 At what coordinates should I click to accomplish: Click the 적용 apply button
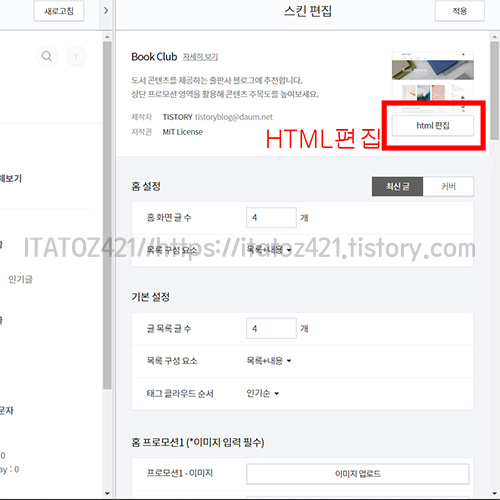pos(459,11)
